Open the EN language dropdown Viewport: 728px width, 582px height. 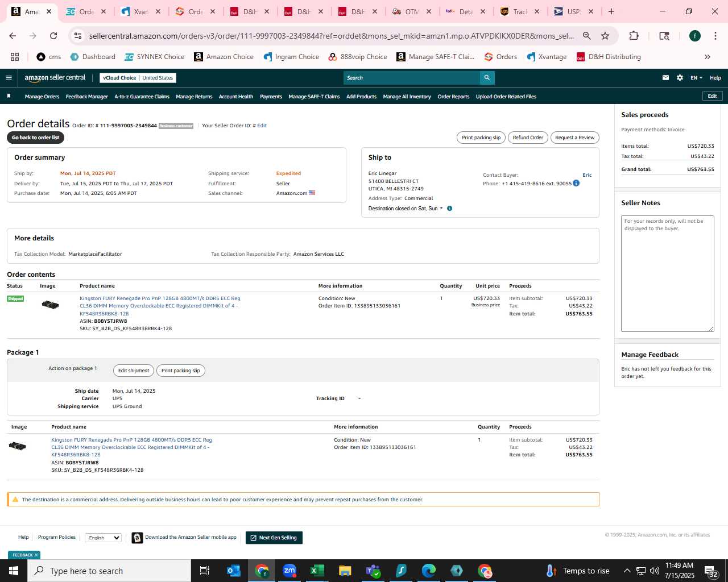(696, 78)
